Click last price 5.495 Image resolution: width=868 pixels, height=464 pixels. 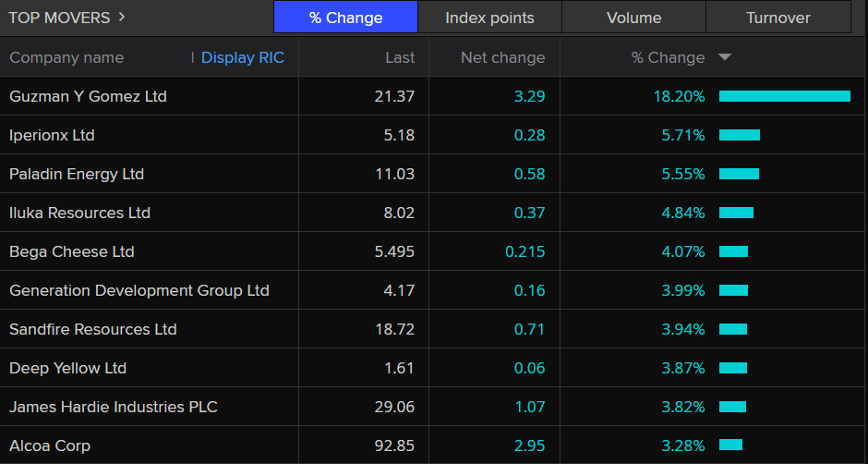(394, 251)
